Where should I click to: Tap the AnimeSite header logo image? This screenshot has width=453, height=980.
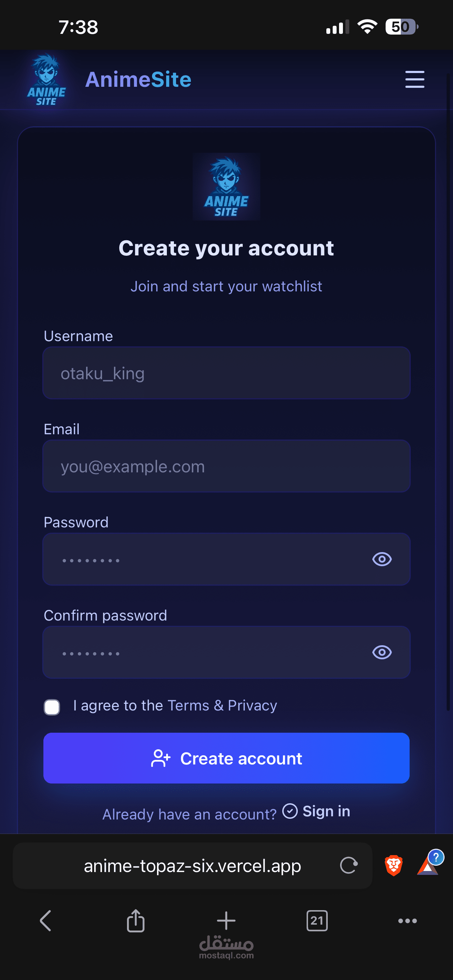[47, 80]
